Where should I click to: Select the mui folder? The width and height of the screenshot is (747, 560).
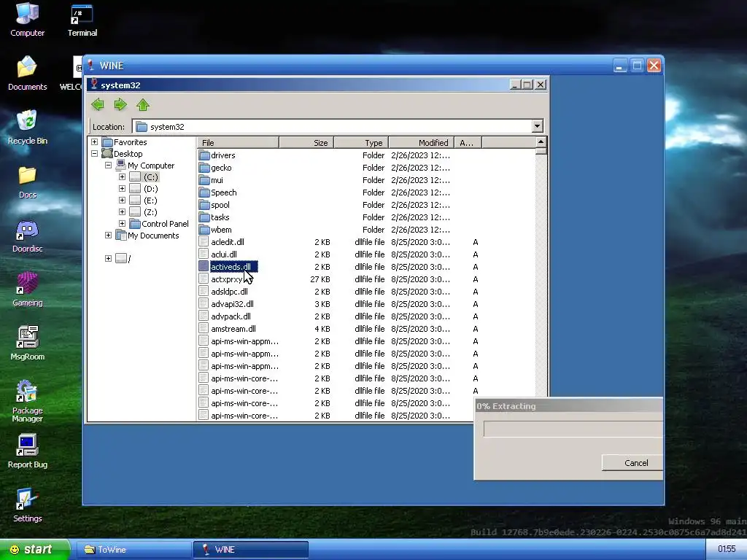coord(217,180)
